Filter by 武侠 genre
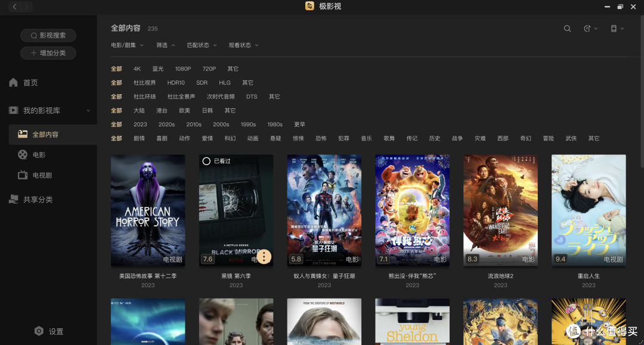Screen dimensions: 644x345 point(571,138)
